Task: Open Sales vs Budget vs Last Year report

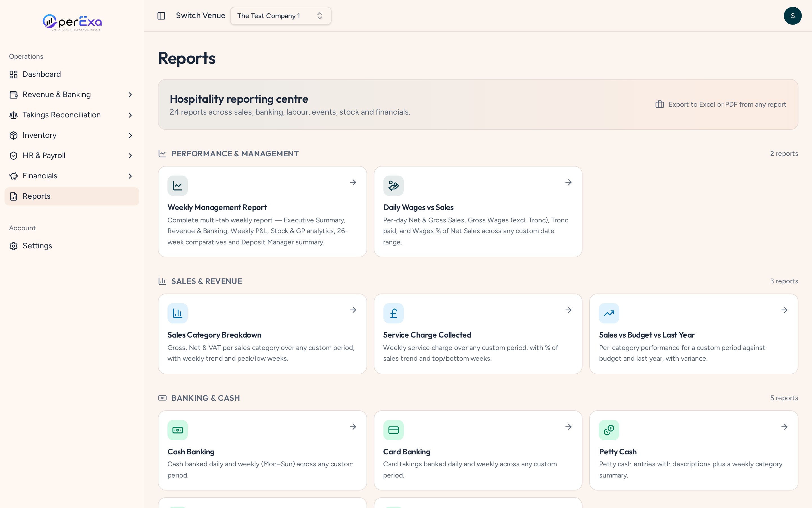Action: coord(694,334)
